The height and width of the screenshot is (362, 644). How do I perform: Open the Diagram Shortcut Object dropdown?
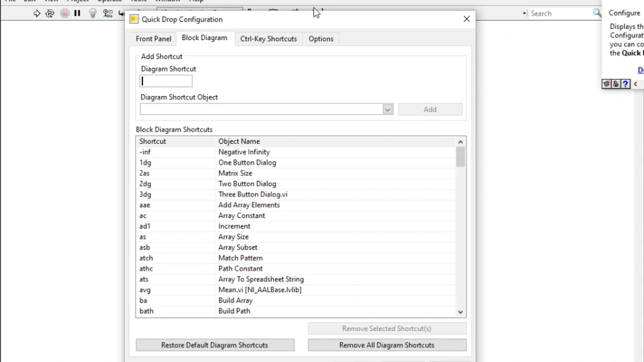[387, 109]
